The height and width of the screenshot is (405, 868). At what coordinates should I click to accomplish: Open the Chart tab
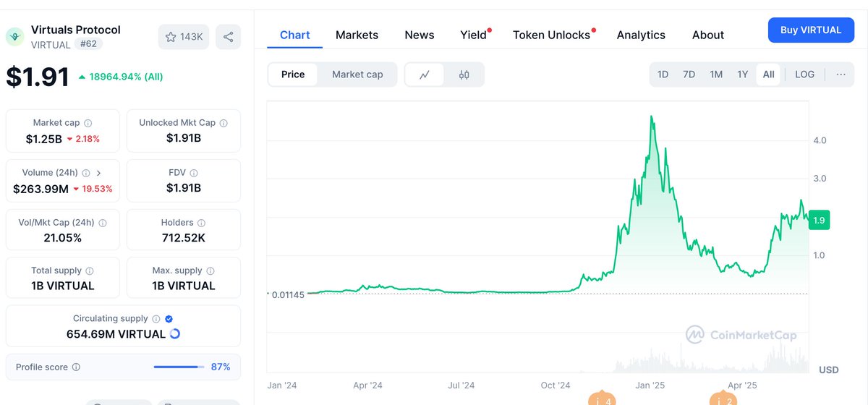pyautogui.click(x=295, y=35)
